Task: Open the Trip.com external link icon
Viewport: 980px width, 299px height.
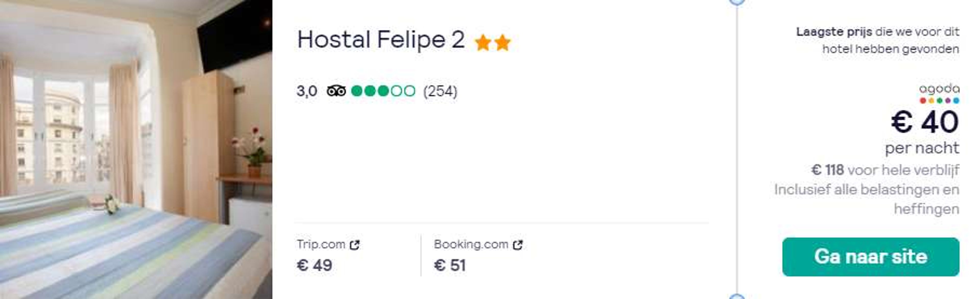Action: pos(354,245)
